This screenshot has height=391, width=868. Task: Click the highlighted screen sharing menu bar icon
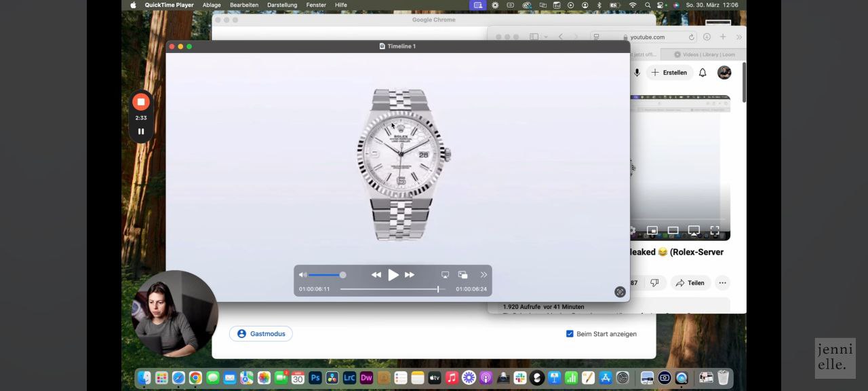click(478, 5)
